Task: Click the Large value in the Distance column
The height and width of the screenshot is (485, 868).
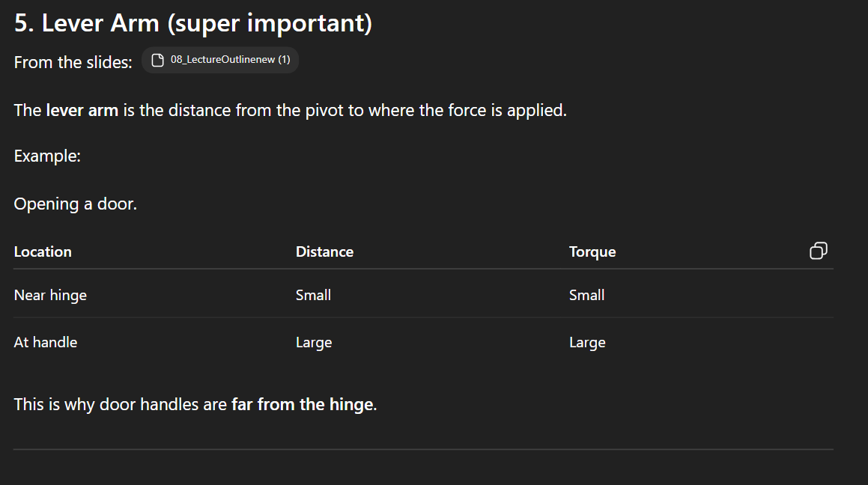Action: click(x=314, y=343)
